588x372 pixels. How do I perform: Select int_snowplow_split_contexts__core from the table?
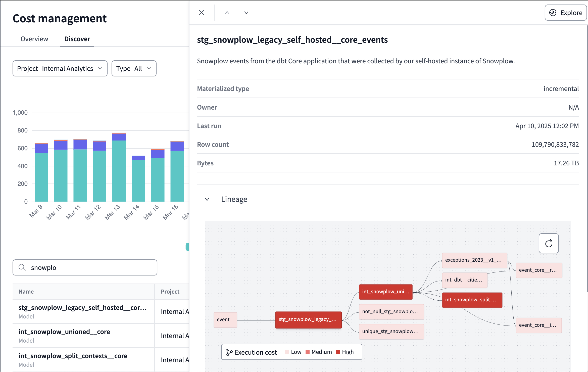[73, 356]
